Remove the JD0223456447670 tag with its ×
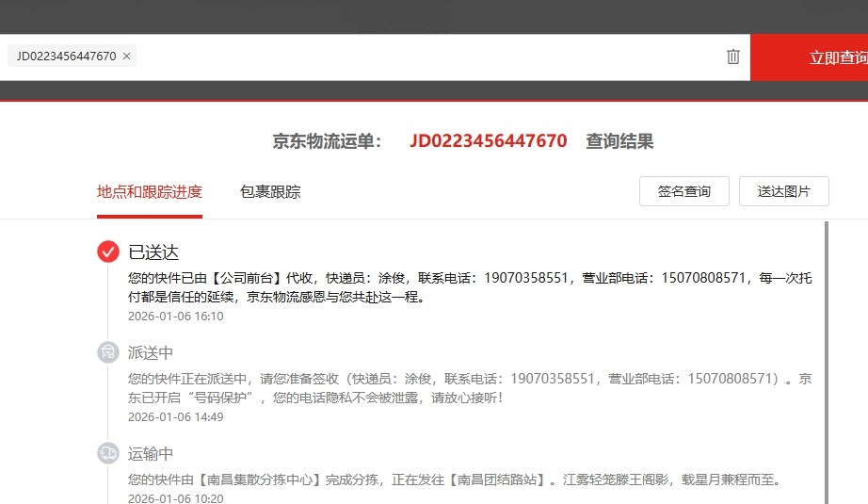The height and width of the screenshot is (504, 868). [127, 57]
